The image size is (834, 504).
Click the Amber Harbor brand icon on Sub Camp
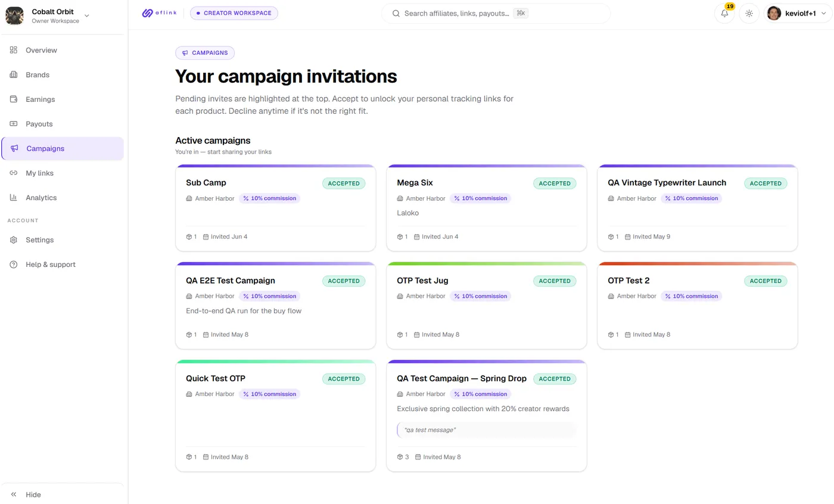tap(189, 198)
